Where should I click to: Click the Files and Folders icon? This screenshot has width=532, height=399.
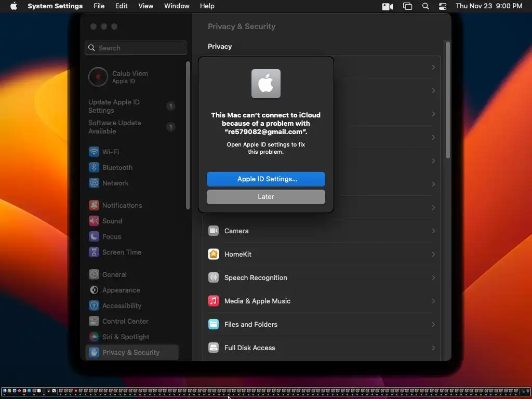pos(214,324)
